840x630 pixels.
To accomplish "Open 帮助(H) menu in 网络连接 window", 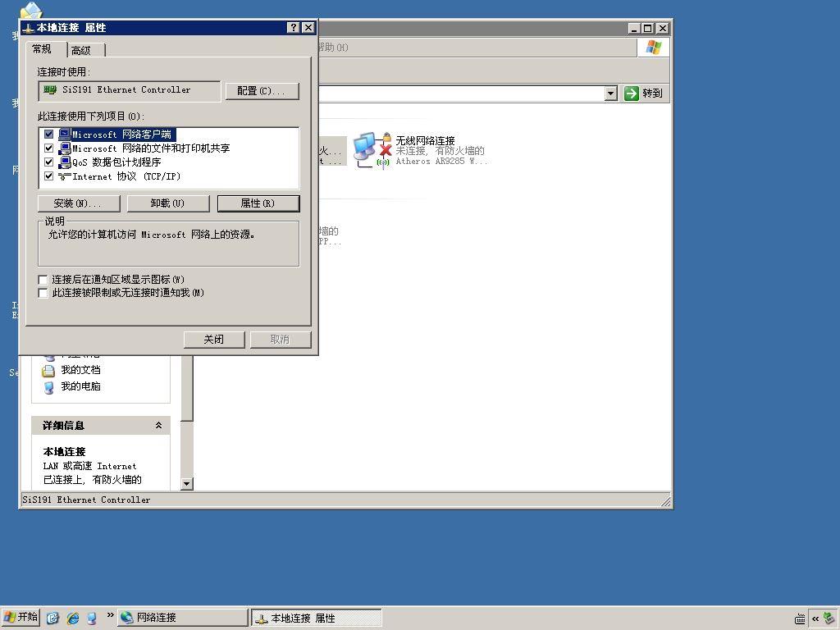I will tap(333, 47).
